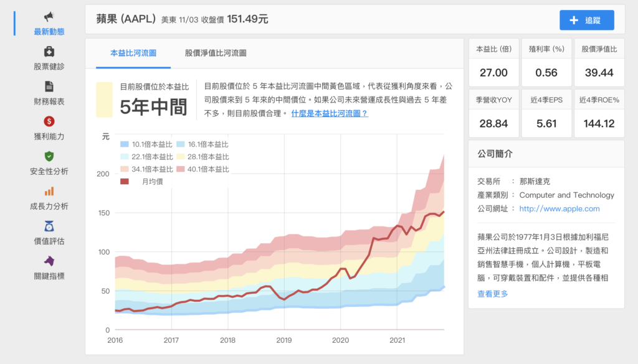This screenshot has height=364, width=638.
Task: Click the 近4季EPS card value 5.61
Action: click(x=546, y=123)
